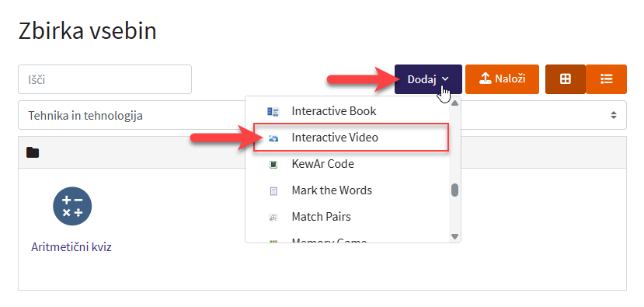Click the Naloži upload button
644x307 pixels.
[x=502, y=79]
